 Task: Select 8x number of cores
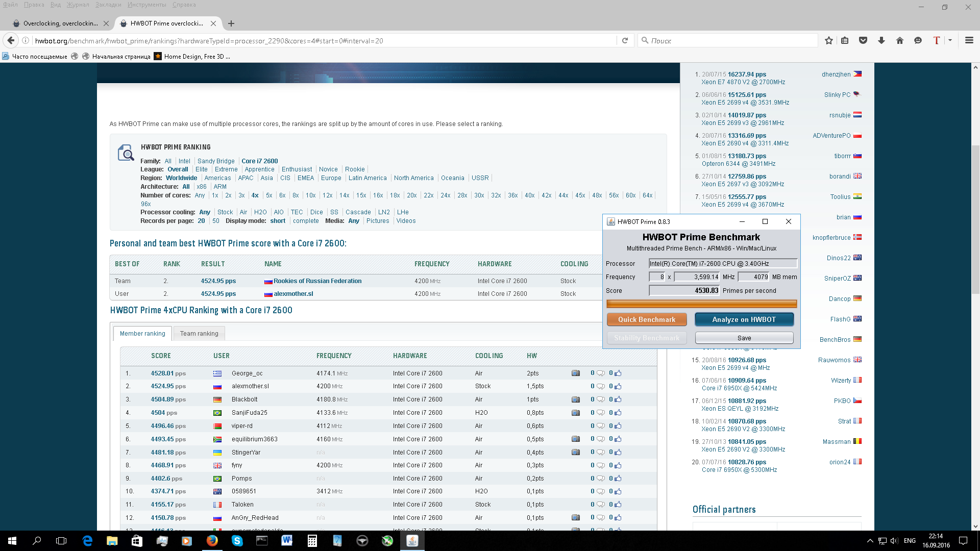click(x=296, y=195)
